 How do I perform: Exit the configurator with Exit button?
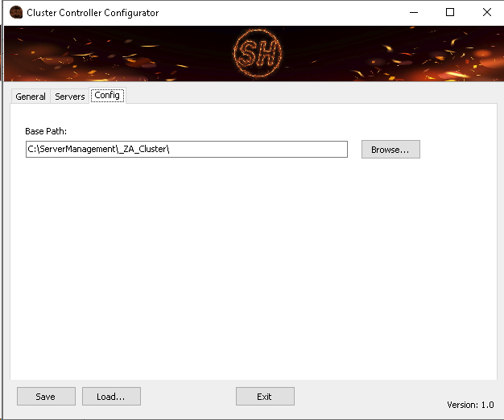[x=265, y=397]
